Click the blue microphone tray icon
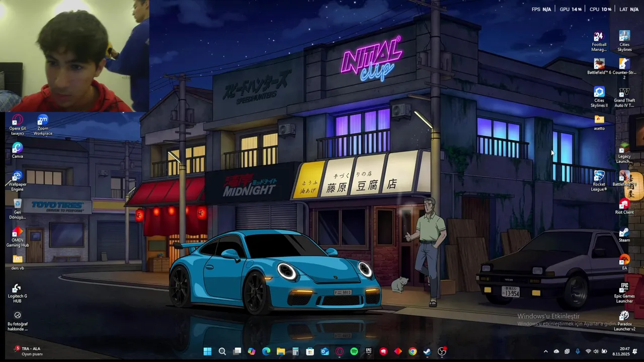The width and height of the screenshot is (644, 362). (578, 351)
